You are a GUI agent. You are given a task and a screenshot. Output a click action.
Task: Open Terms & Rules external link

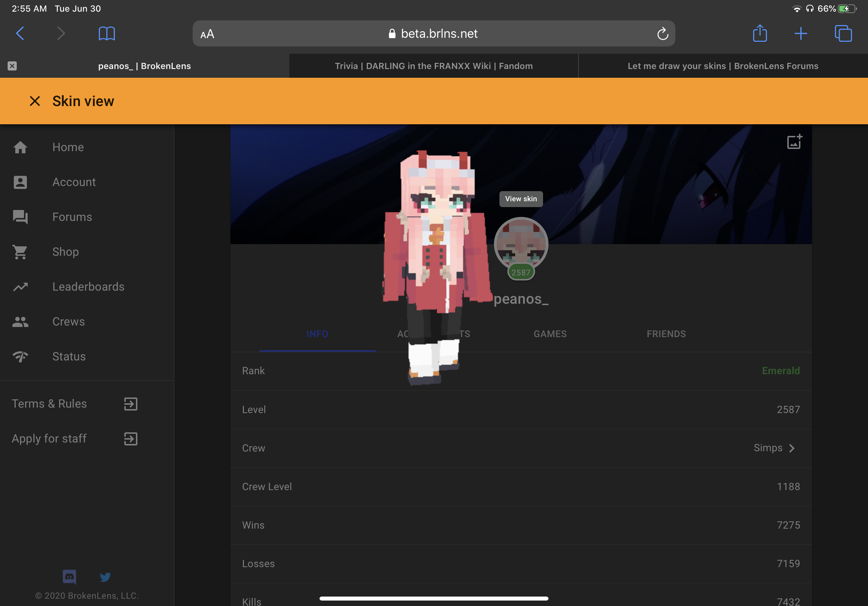(x=131, y=404)
